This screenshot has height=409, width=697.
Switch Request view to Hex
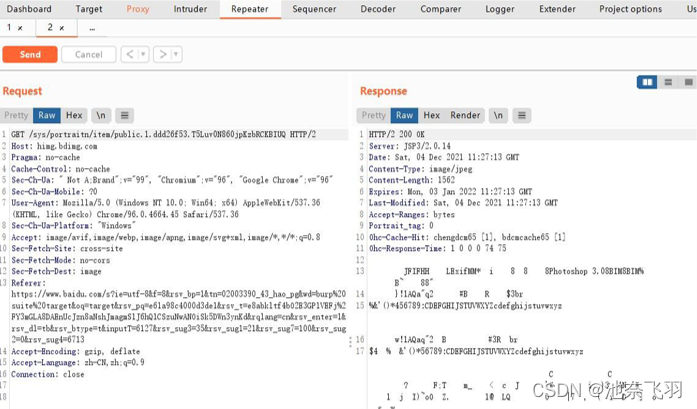pyautogui.click(x=74, y=116)
